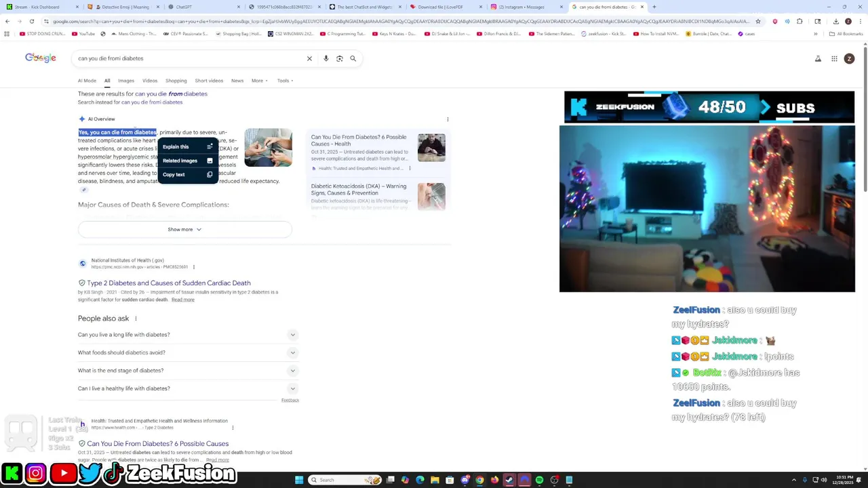Start voice search with the microphone icon

pos(326,58)
